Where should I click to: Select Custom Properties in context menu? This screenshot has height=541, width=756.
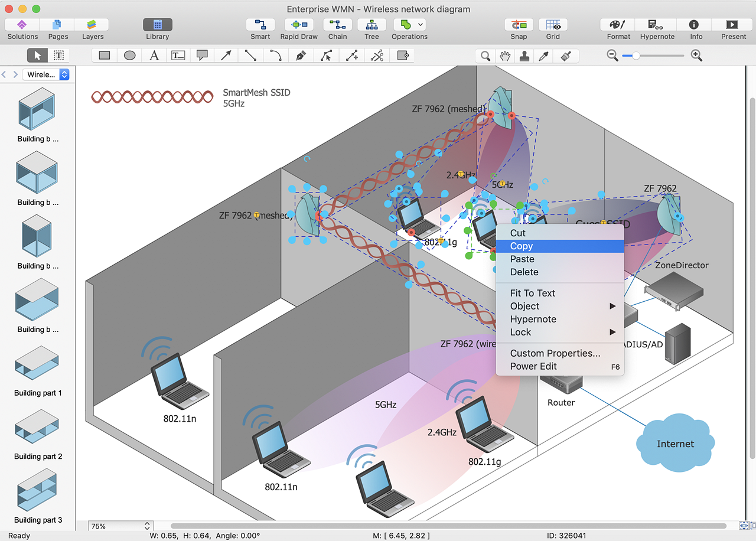(x=555, y=353)
